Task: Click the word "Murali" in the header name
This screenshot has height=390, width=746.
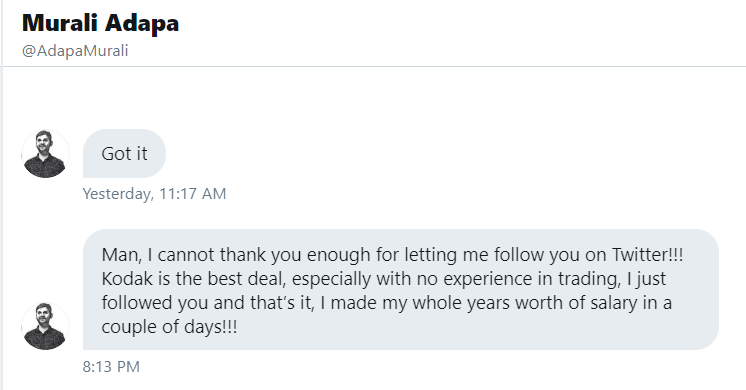Action: click(x=60, y=23)
